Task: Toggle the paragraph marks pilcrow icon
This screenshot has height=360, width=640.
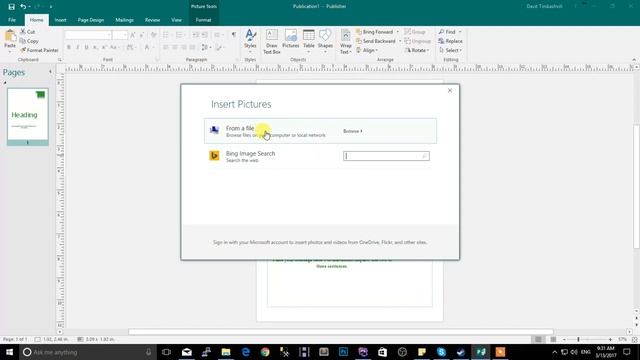Action: pyautogui.click(x=234, y=35)
